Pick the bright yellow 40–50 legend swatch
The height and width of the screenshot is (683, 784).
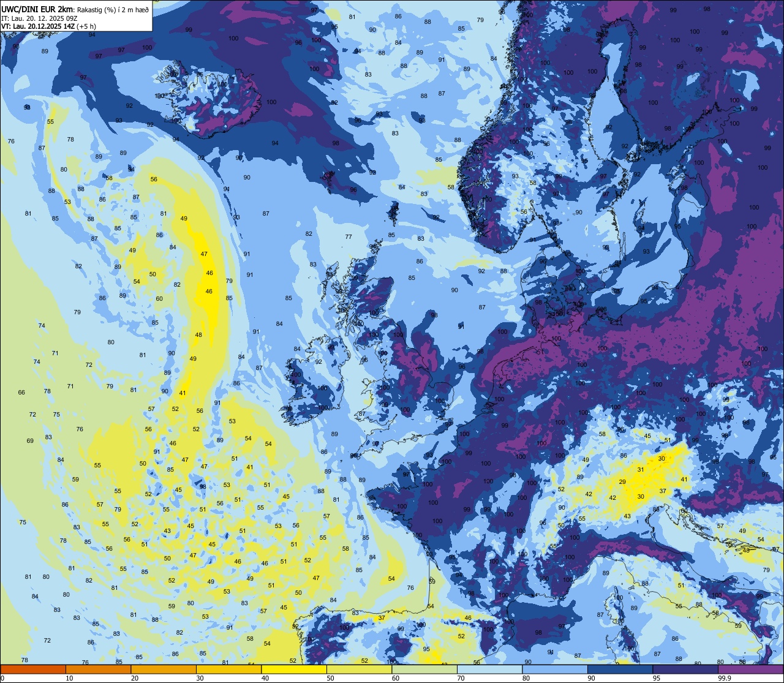pyautogui.click(x=294, y=669)
